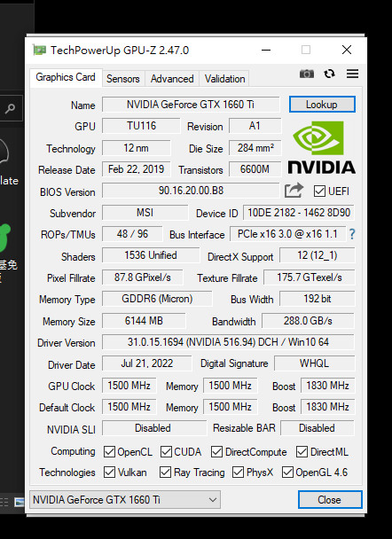Click the Resizable BAR value Disabled
392x539 pixels.
[317, 428]
